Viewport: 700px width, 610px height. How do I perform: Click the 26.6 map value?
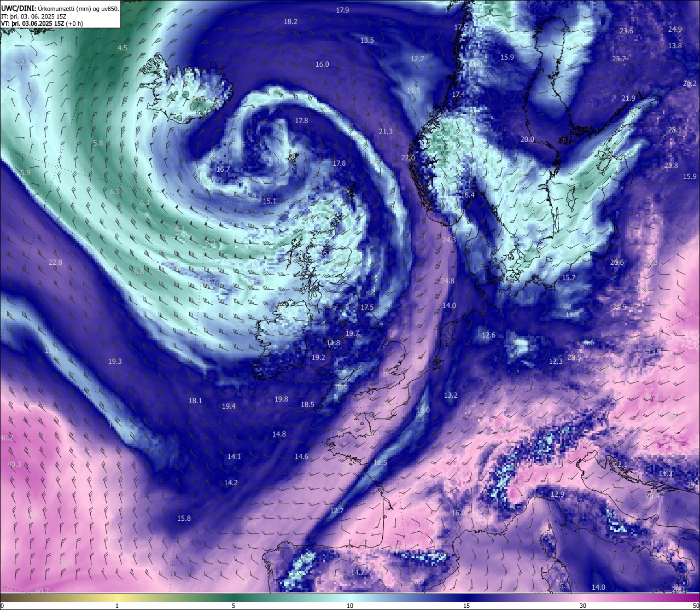coord(617,263)
